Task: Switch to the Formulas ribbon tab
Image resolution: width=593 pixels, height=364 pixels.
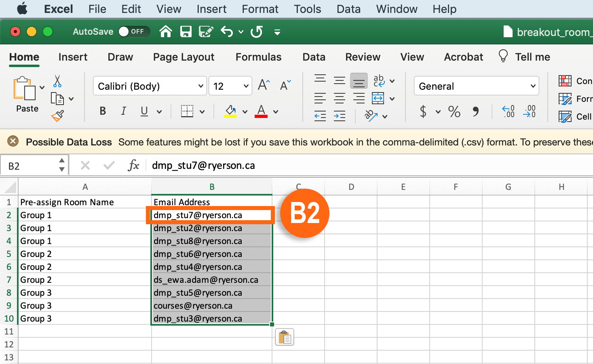Action: click(x=258, y=57)
